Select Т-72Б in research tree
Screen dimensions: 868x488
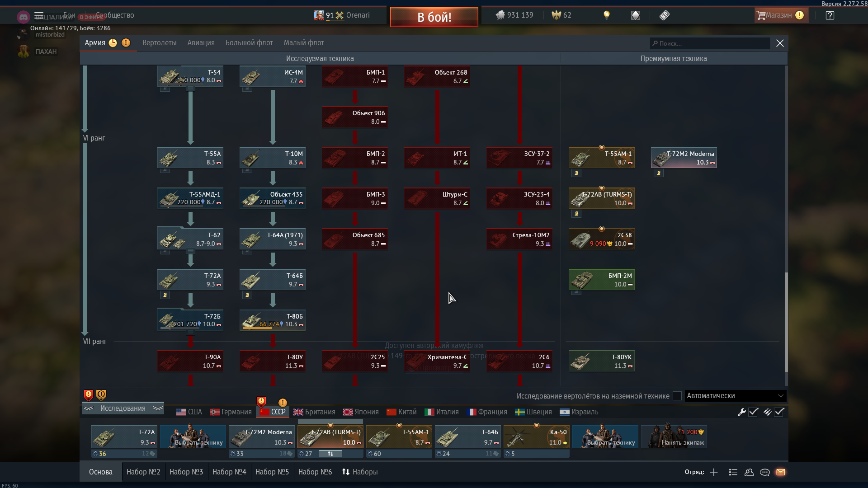coord(190,320)
